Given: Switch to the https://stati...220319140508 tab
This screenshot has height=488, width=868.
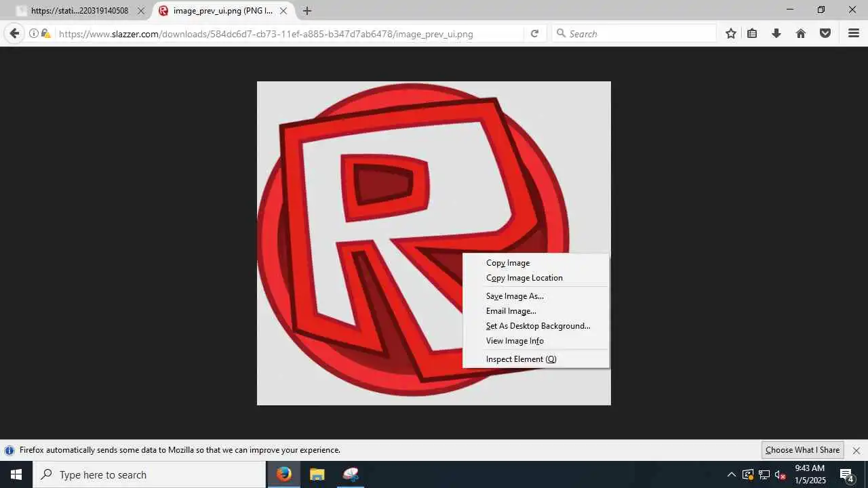Looking at the screenshot, I should pos(79,11).
